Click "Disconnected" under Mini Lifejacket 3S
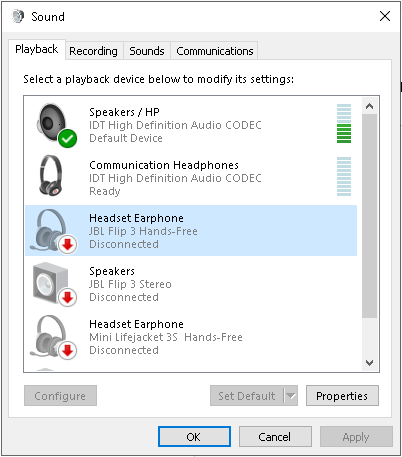 pos(124,350)
